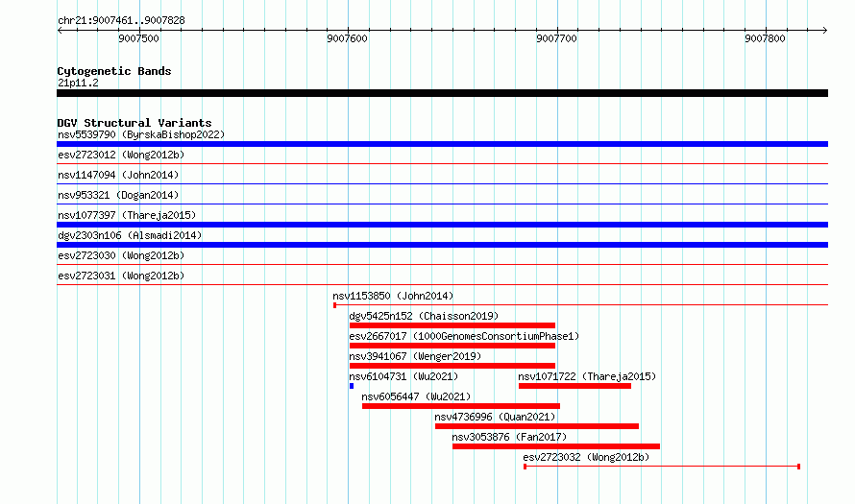Click the ruler's left arrowhead
This screenshot has height=504, width=855.
click(60, 31)
